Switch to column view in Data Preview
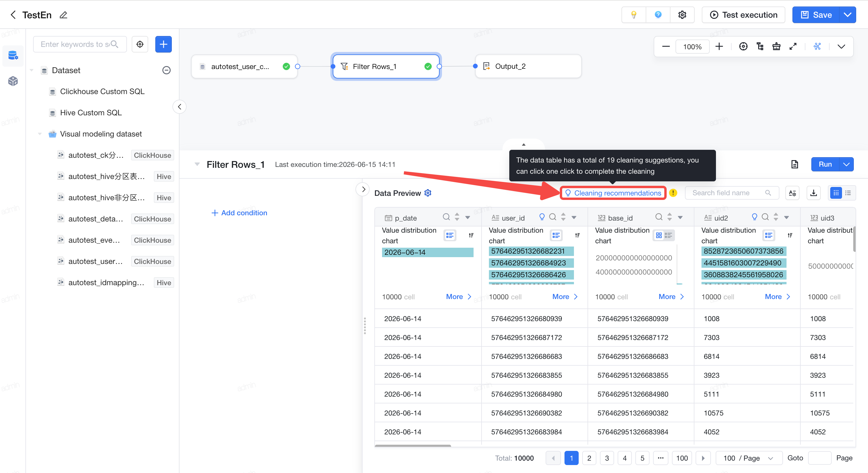This screenshot has width=868, height=473. tap(836, 193)
